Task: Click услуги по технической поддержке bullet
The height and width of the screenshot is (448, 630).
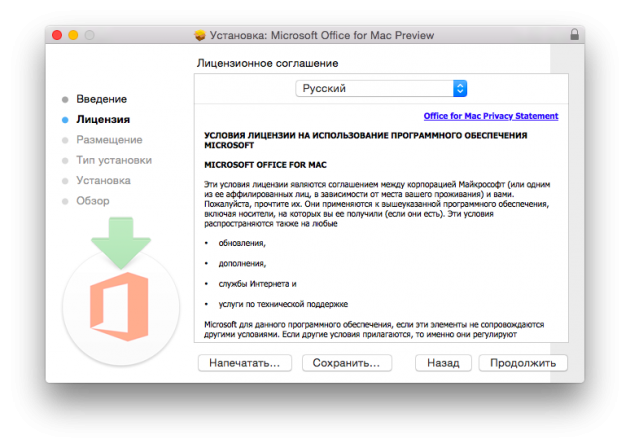Action: (283, 304)
